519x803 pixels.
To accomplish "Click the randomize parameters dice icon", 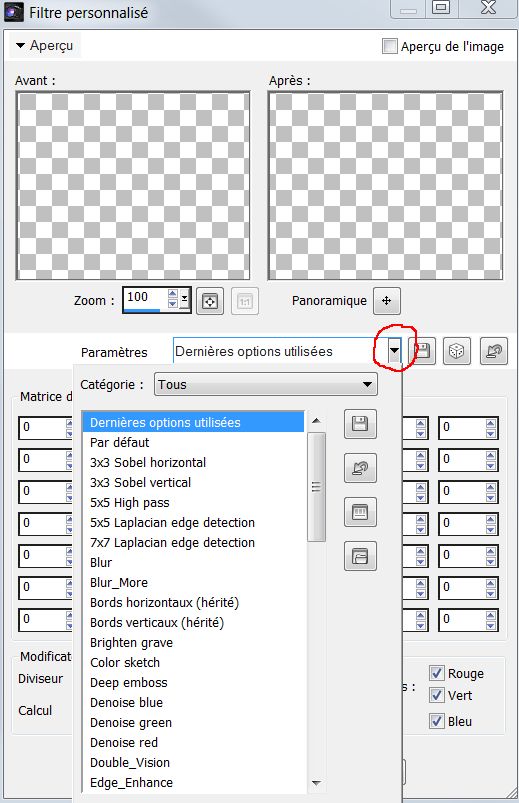I will pos(456,351).
